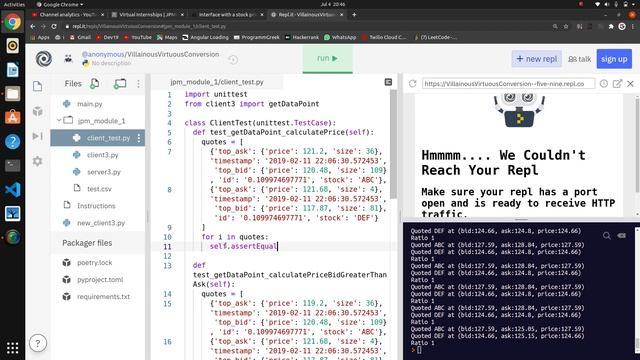
Task: Open Visual Studio Code from dock
Action: [x=13, y=189]
